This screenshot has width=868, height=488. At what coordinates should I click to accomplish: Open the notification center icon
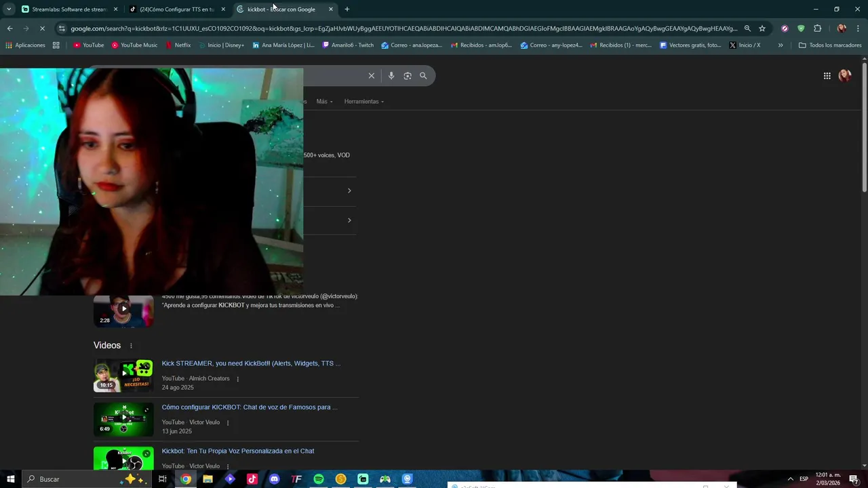click(854, 479)
